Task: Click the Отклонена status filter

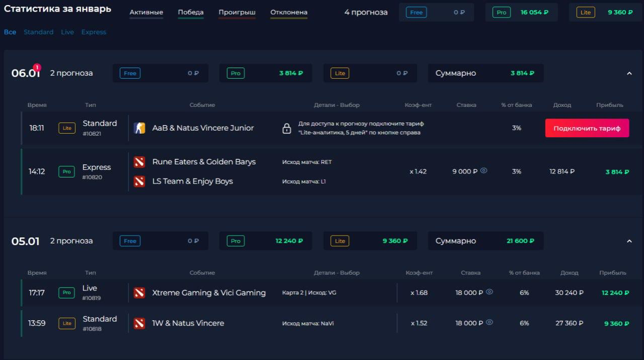Action: (x=289, y=12)
